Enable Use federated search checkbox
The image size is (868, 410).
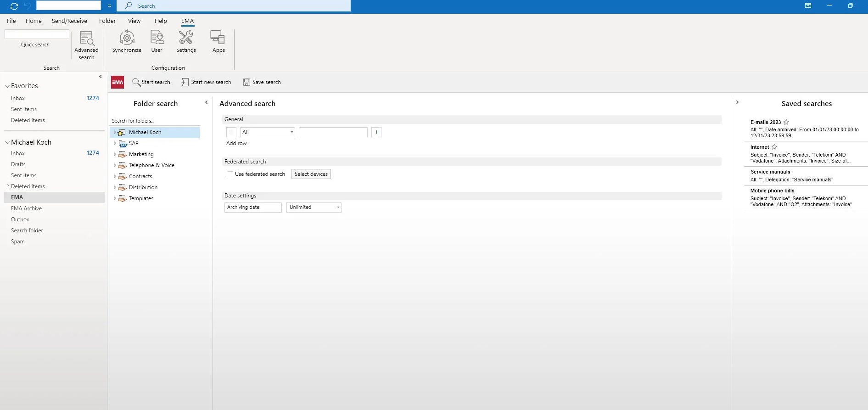pyautogui.click(x=230, y=174)
